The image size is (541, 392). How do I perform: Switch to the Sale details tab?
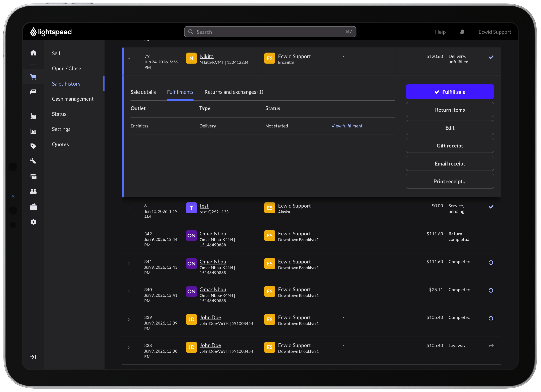point(143,92)
